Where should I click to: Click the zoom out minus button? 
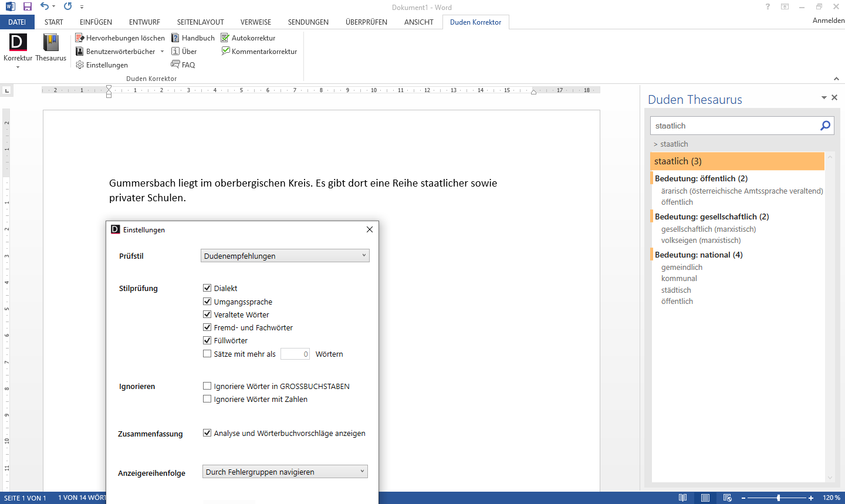pyautogui.click(x=743, y=498)
